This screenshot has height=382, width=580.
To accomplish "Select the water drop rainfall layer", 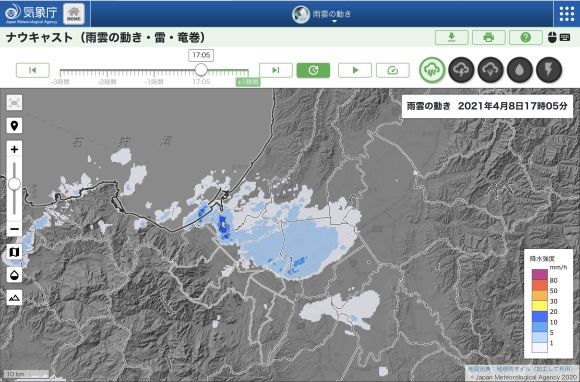I will [x=519, y=70].
